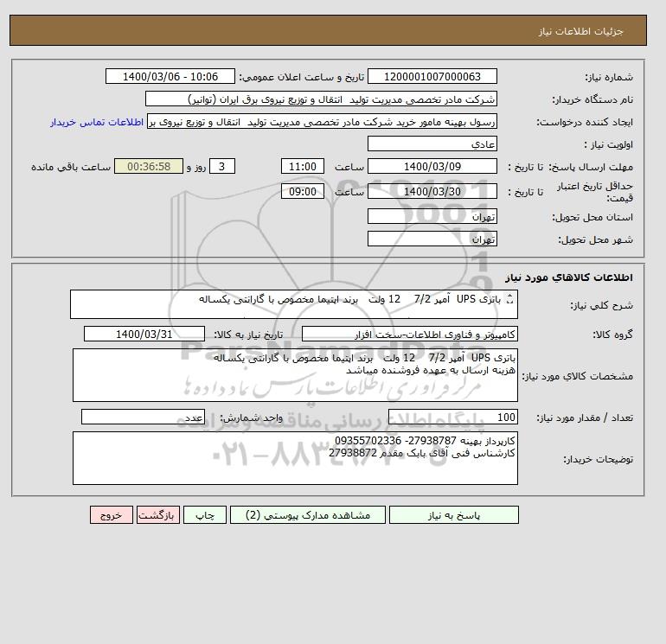Screen dimensions: 666x644
Task: Click the چاپ print button
Action: pyautogui.click(x=205, y=515)
